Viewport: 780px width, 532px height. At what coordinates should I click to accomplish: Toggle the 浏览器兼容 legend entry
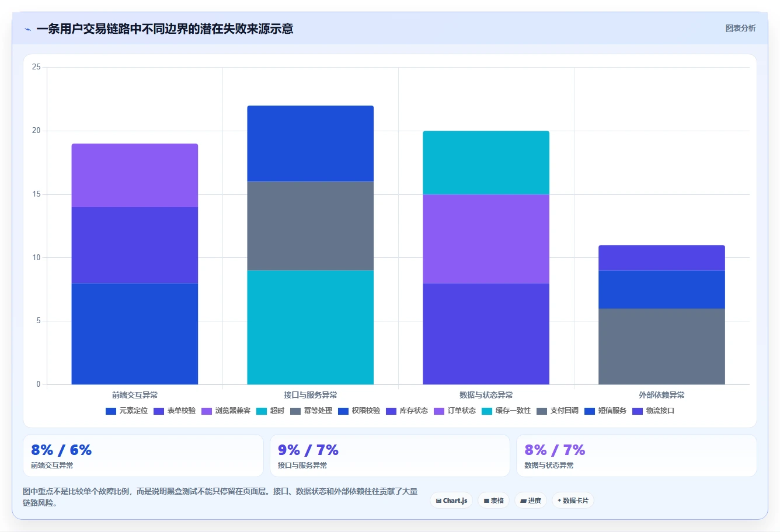[226, 411]
